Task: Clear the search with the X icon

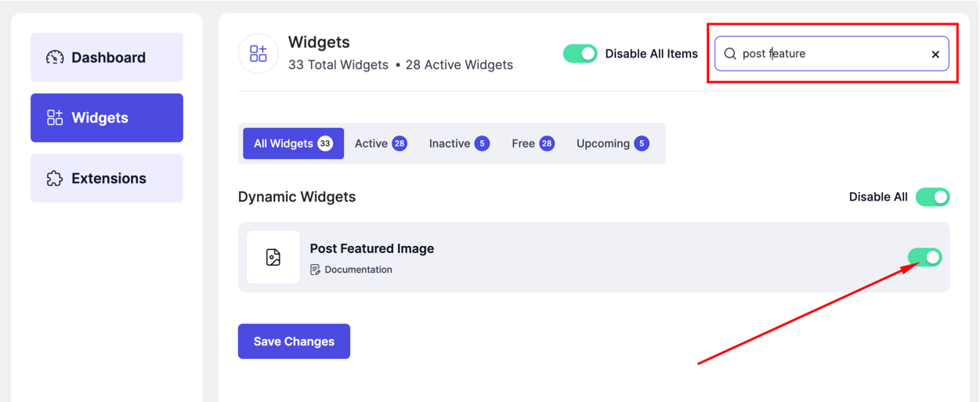Action: click(x=935, y=54)
